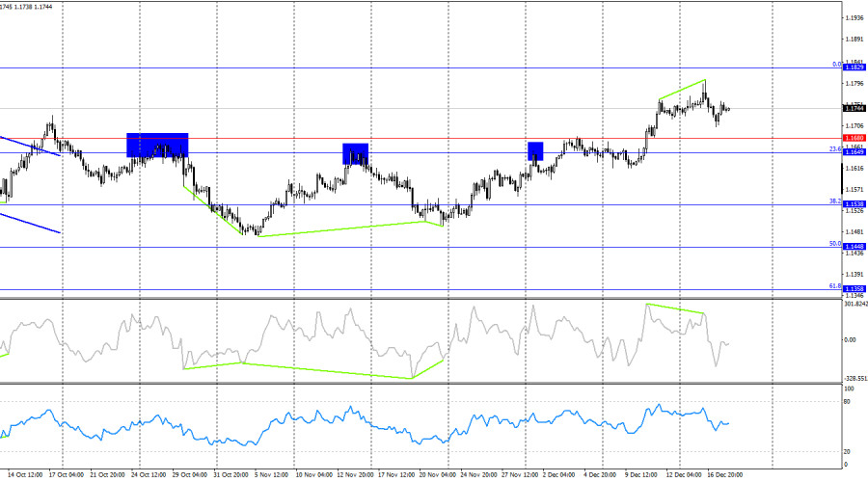Click the 1.1829 Fibonacci price label

pyautogui.click(x=854, y=68)
